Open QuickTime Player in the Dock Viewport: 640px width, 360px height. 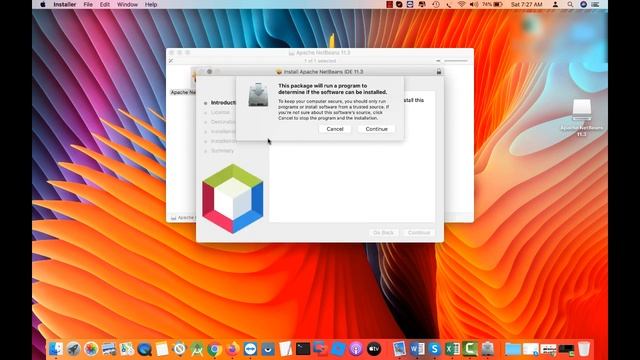[x=144, y=349]
